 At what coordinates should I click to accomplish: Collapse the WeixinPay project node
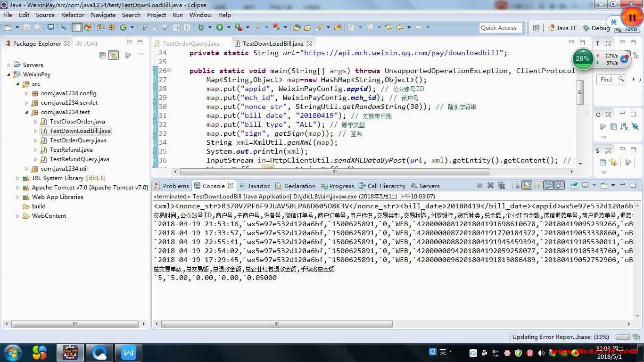click(x=8, y=74)
